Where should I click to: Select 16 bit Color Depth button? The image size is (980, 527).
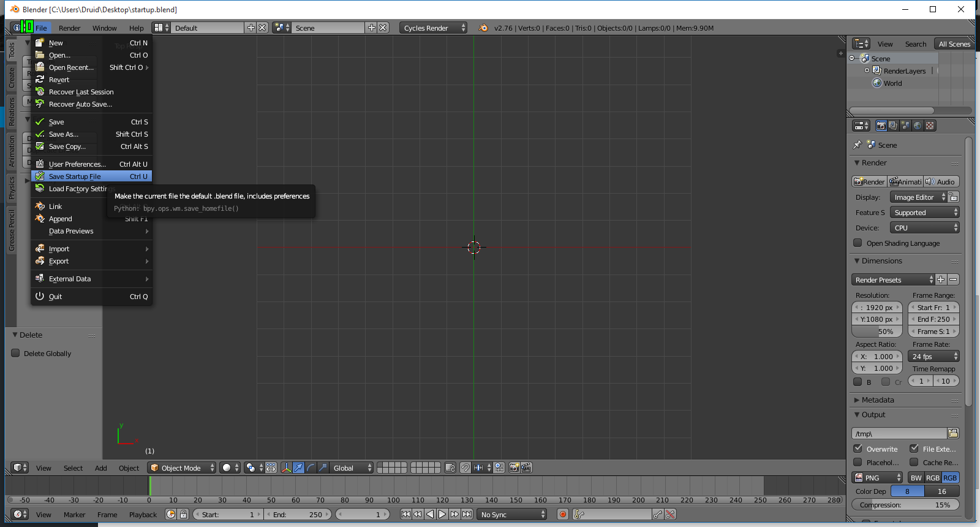pyautogui.click(x=942, y=491)
